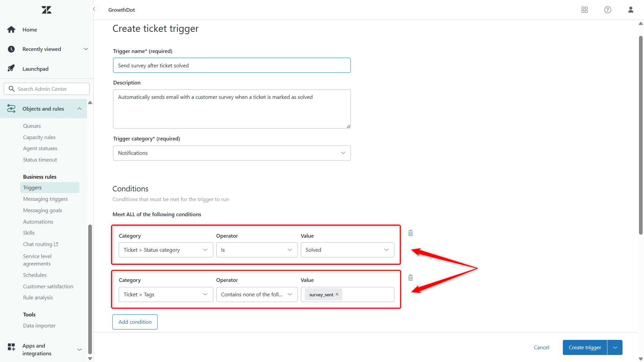
Task: Click the Search Admin Center field
Action: (x=46, y=88)
